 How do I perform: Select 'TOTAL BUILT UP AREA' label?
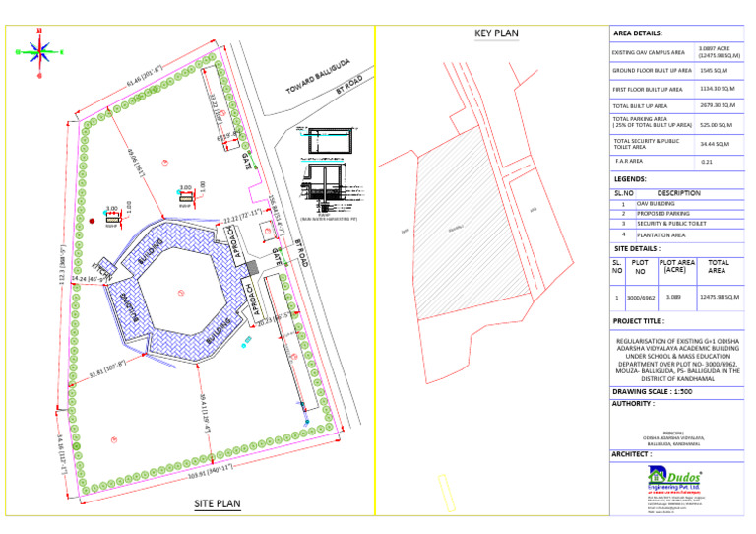pos(640,106)
